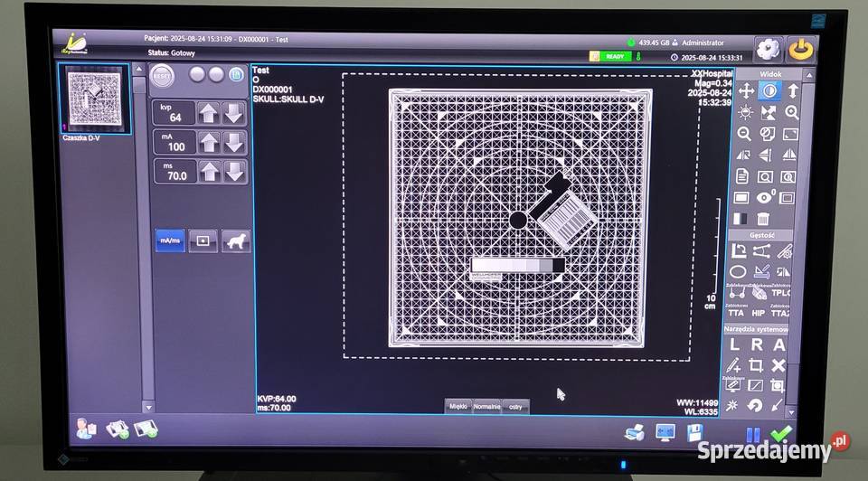Viewport: 868px width, 481px height.
Task: Select the pencil add annotation tool
Action: click(733, 365)
